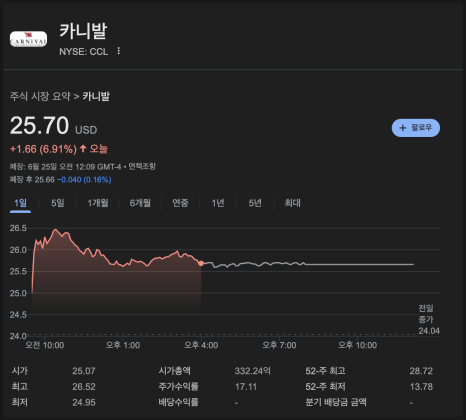Select the 연중 chart tab

tap(180, 203)
